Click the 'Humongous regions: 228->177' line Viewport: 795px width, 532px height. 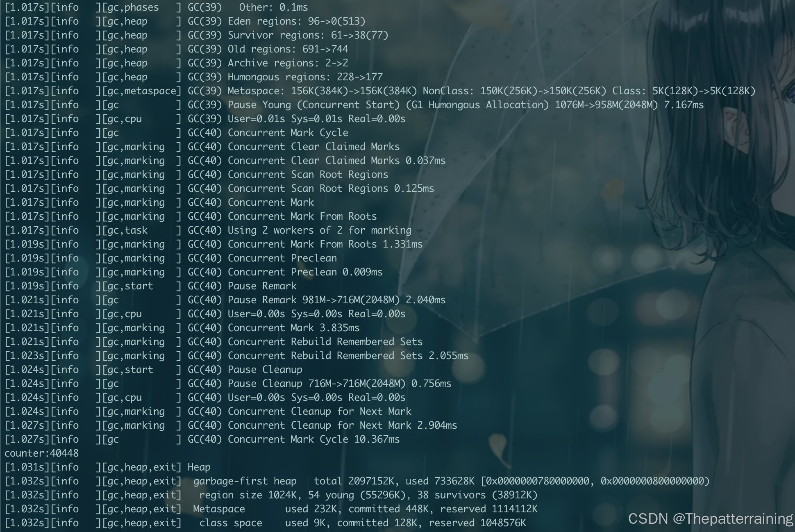[x=305, y=77]
